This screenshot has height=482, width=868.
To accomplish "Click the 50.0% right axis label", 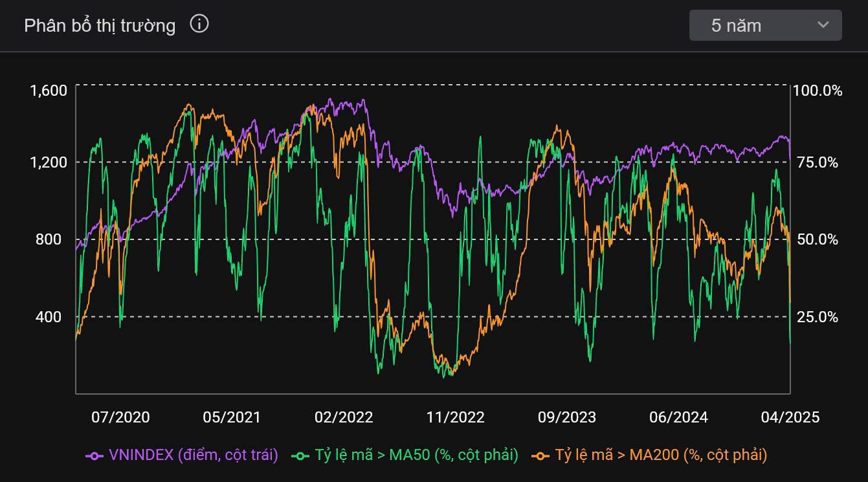I will 816,239.
